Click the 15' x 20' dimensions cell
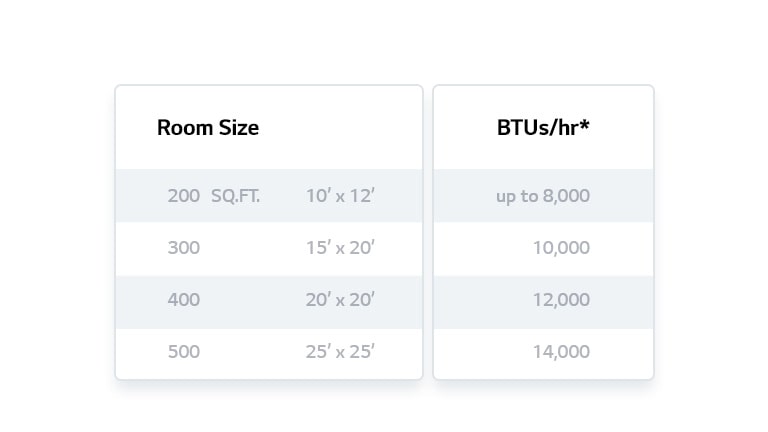Screen dimensions: 768x432 [x=340, y=248]
